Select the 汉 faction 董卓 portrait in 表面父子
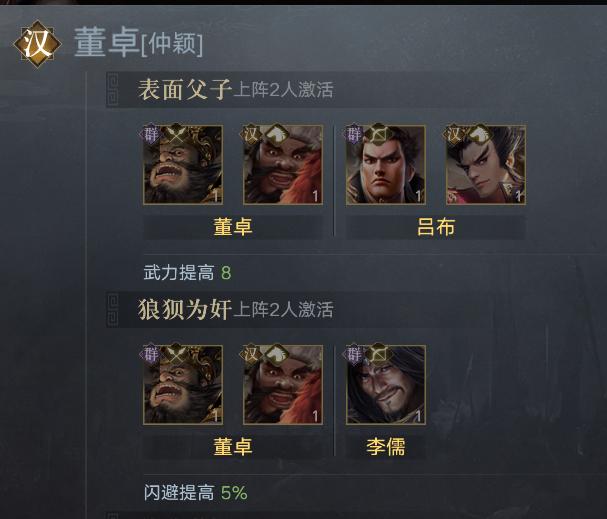This screenshot has height=519, width=607. tap(283, 164)
